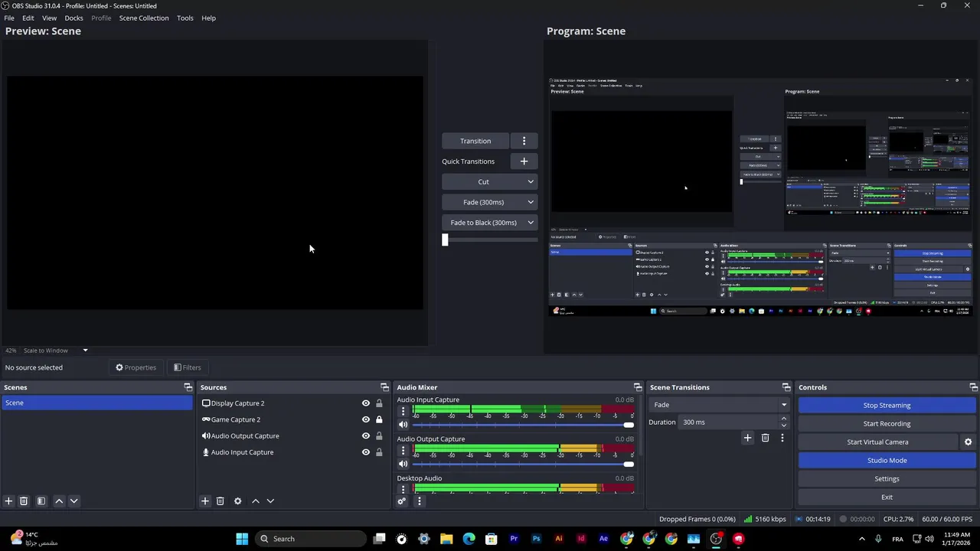Move scene down arrow in Scenes dock

[x=74, y=501]
